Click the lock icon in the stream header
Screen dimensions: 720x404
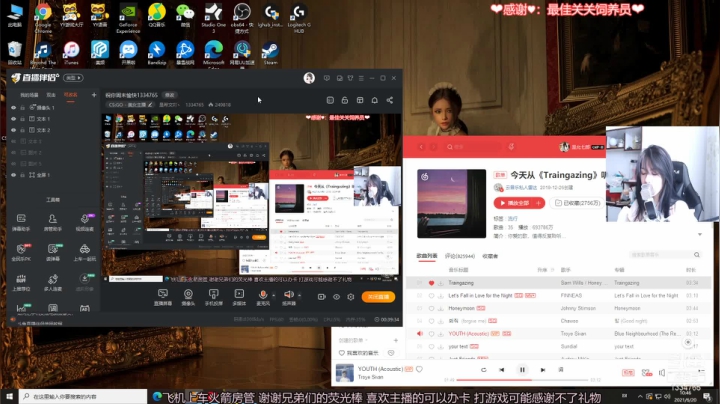345,100
